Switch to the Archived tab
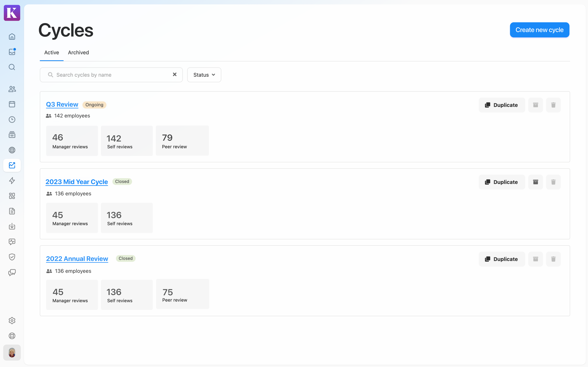Viewport: 588px width, 367px height. [x=78, y=52]
